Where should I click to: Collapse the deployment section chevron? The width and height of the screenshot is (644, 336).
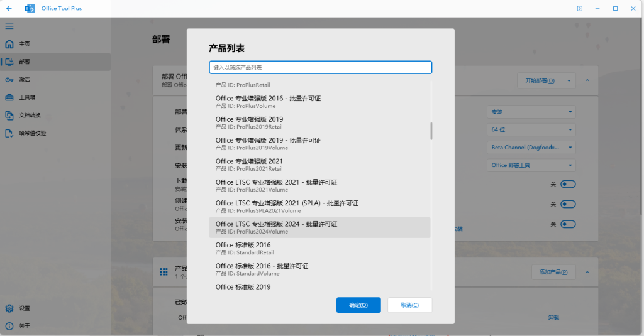point(587,80)
